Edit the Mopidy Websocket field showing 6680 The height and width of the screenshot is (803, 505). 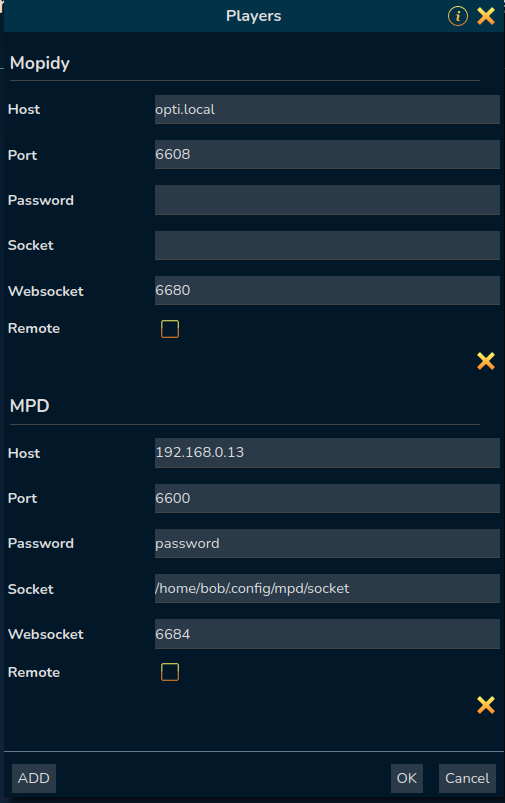(x=327, y=290)
